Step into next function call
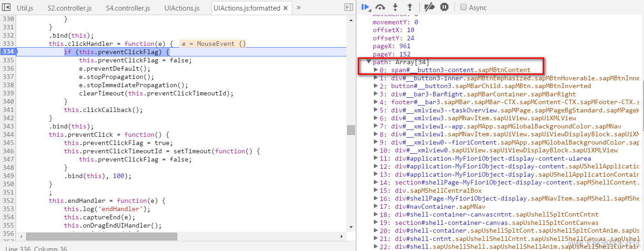This screenshot has width=644, height=251. coord(395,7)
